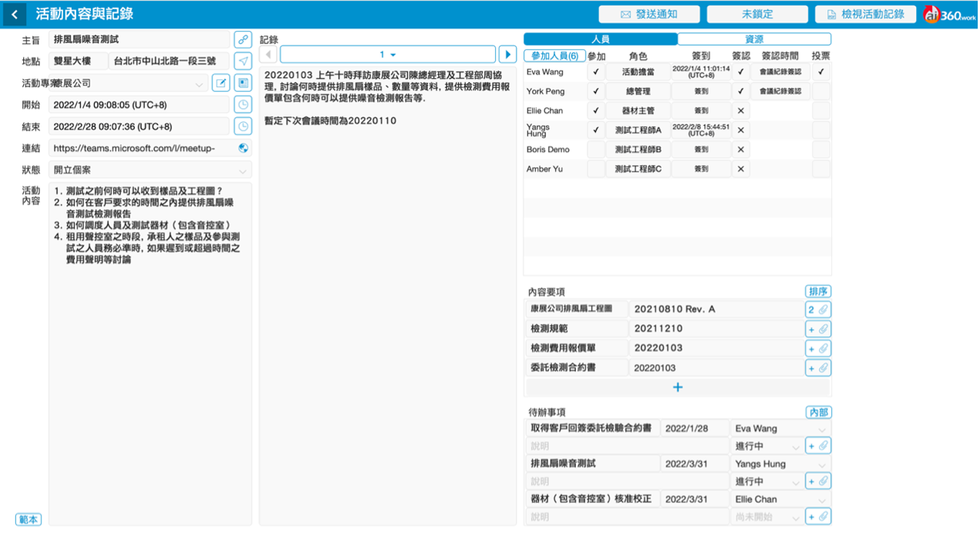Click the back arrow in header
Screen dimensions: 980x537
pyautogui.click(x=15, y=14)
